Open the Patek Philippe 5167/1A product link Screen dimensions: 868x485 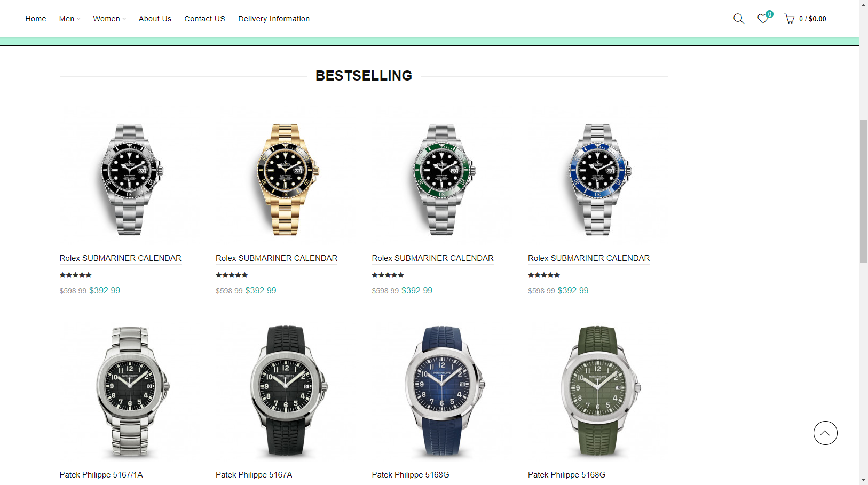(101, 475)
